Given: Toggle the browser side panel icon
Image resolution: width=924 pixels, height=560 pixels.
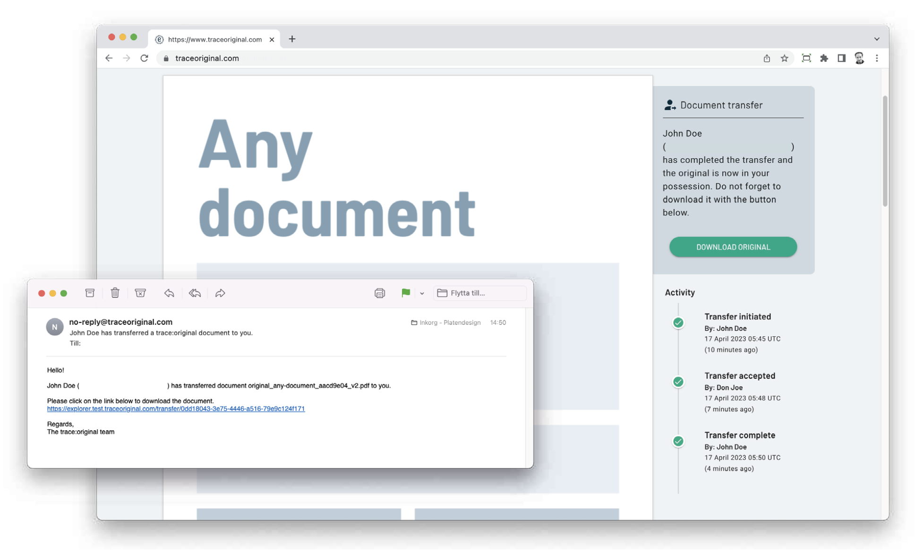Looking at the screenshot, I should tap(841, 58).
